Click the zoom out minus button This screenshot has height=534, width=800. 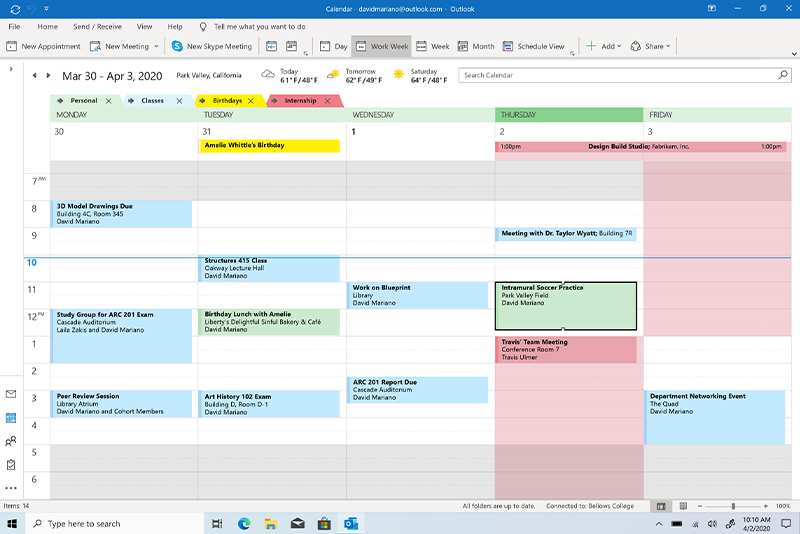(x=700, y=506)
